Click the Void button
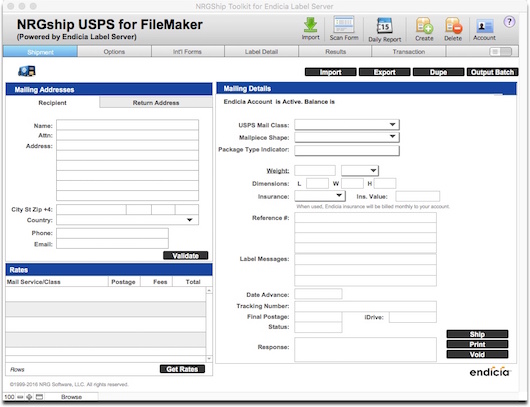This screenshot has height=407, width=530. click(477, 354)
